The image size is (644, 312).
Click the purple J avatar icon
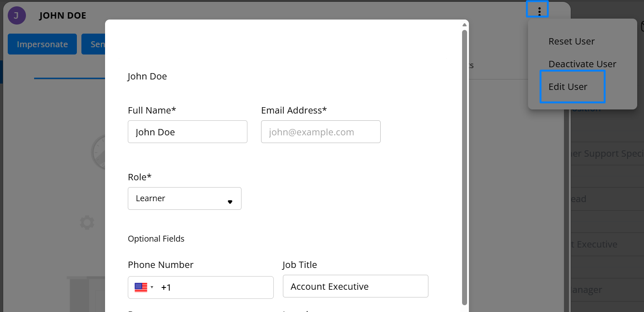click(x=16, y=16)
